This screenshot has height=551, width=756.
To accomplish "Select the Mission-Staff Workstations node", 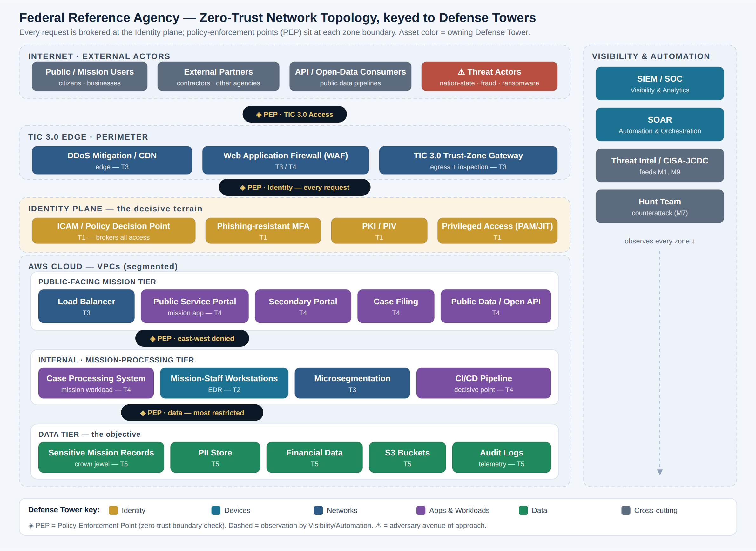I will (x=224, y=383).
